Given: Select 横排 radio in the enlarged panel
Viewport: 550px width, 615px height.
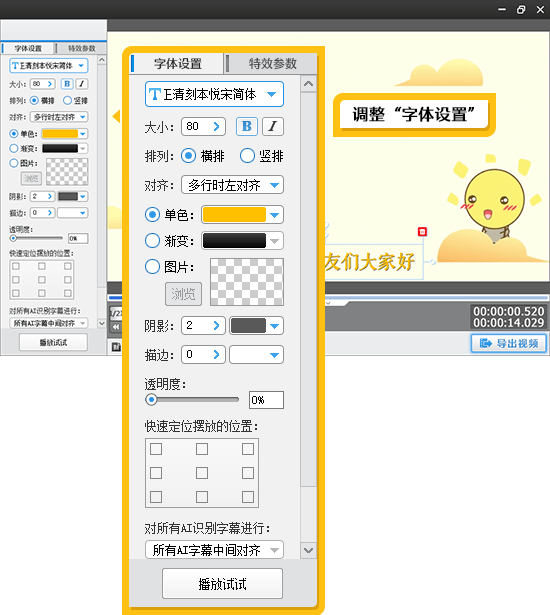Looking at the screenshot, I should click(188, 156).
